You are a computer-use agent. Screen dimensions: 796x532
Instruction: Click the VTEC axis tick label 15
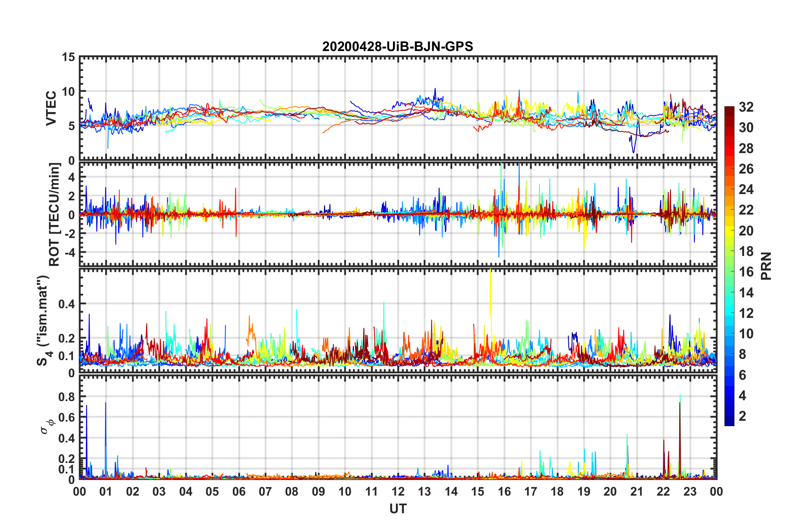pyautogui.click(x=68, y=57)
